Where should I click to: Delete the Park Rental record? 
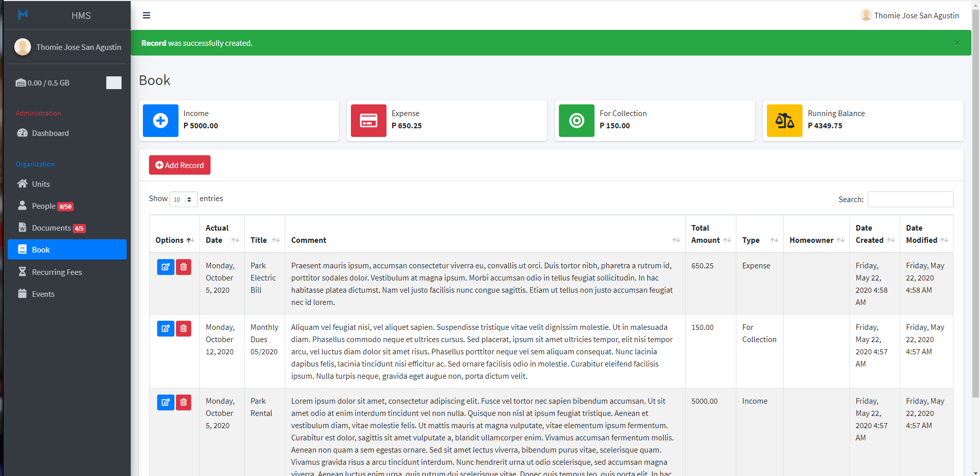click(x=184, y=402)
